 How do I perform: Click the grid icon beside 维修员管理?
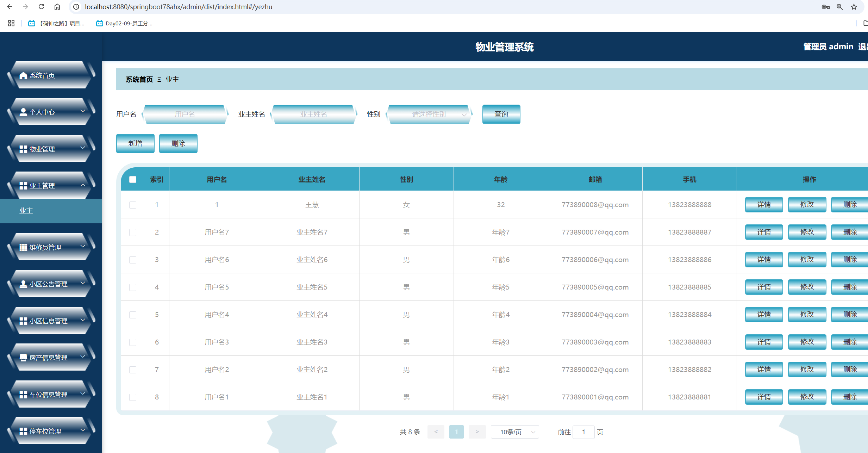pyautogui.click(x=23, y=247)
